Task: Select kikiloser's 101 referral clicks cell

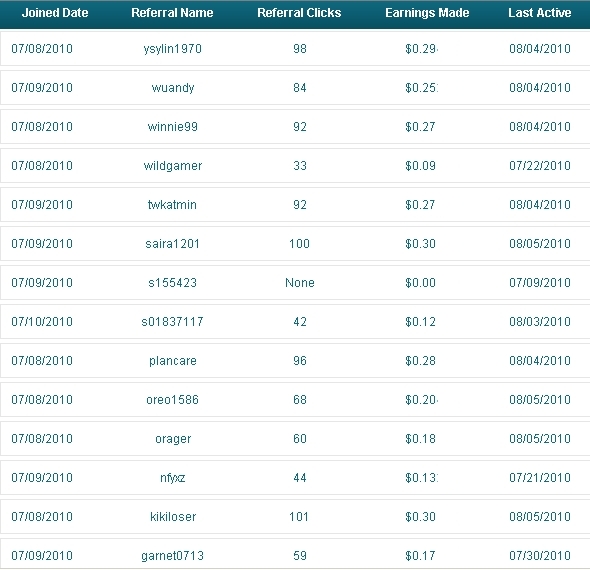Action: [299, 517]
